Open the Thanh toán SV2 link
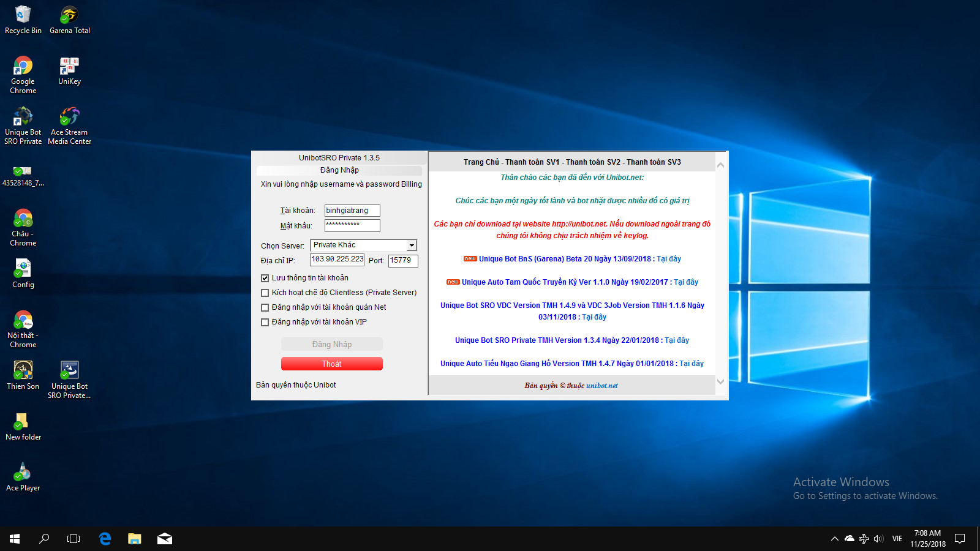This screenshot has width=980, height=551. pyautogui.click(x=593, y=162)
